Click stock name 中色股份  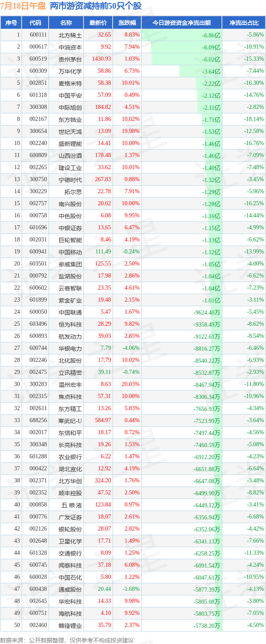(70, 216)
